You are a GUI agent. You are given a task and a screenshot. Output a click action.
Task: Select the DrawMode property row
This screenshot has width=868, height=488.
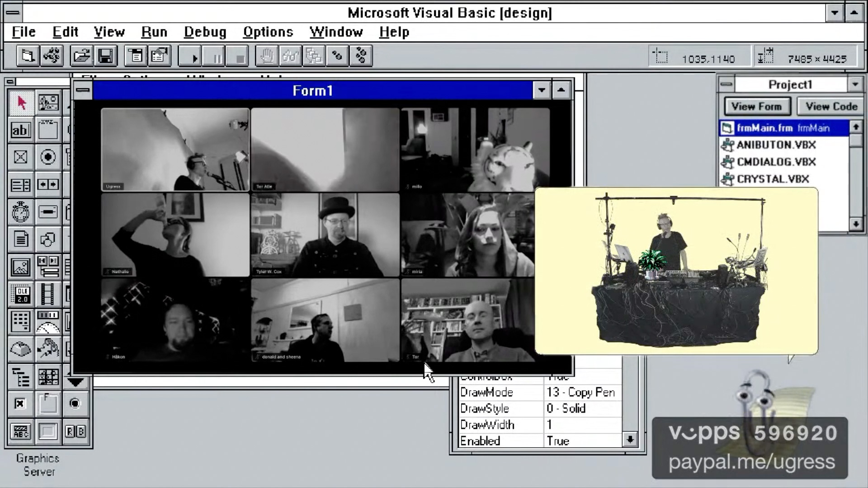click(540, 392)
